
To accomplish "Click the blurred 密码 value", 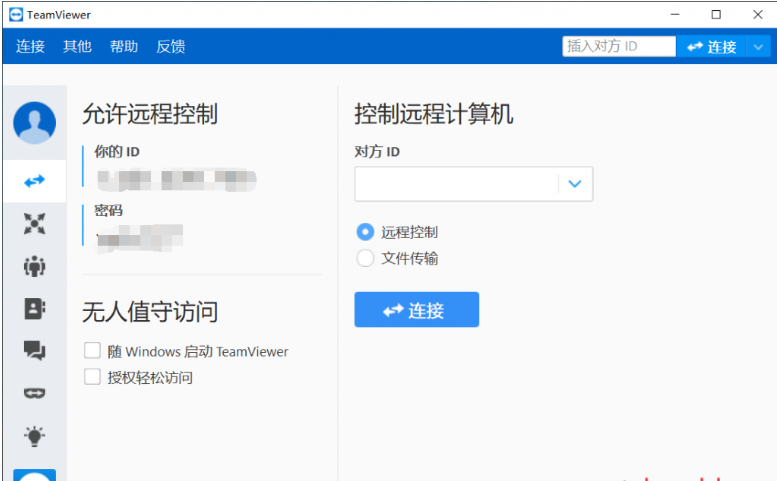I will tap(139, 238).
